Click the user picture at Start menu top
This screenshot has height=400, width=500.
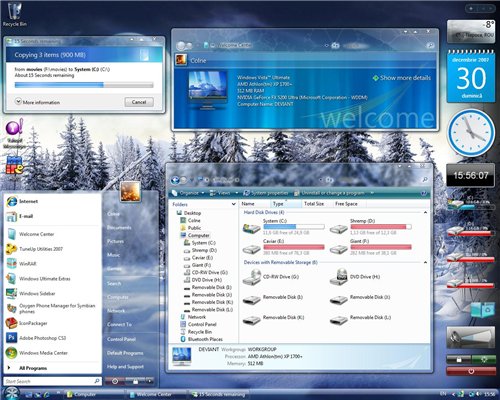(x=130, y=191)
